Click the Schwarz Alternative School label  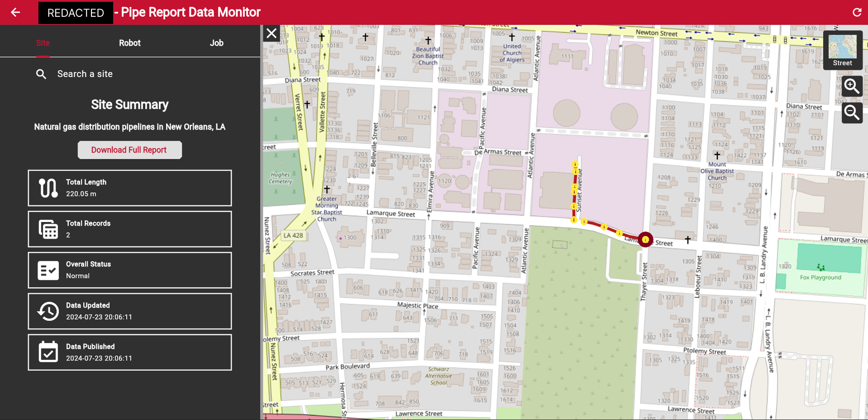click(x=439, y=376)
